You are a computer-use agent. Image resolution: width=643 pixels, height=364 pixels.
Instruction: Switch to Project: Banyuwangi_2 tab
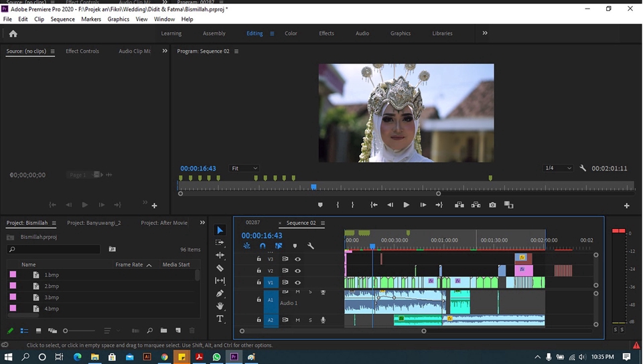94,223
